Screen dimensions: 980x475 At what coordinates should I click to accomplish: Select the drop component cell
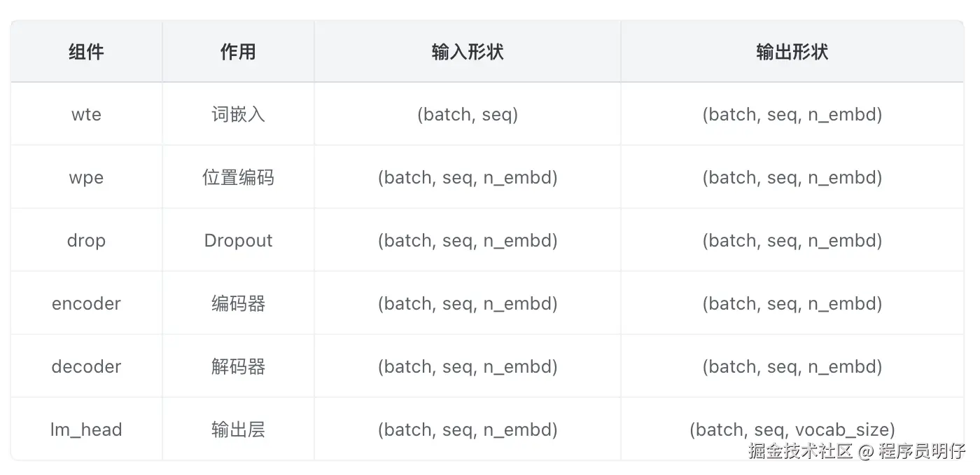tap(86, 240)
